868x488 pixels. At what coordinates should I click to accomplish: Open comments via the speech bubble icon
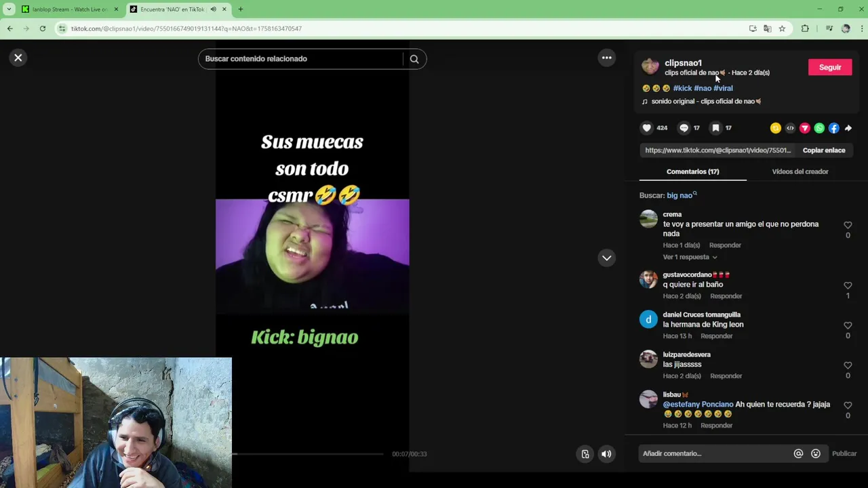click(684, 127)
